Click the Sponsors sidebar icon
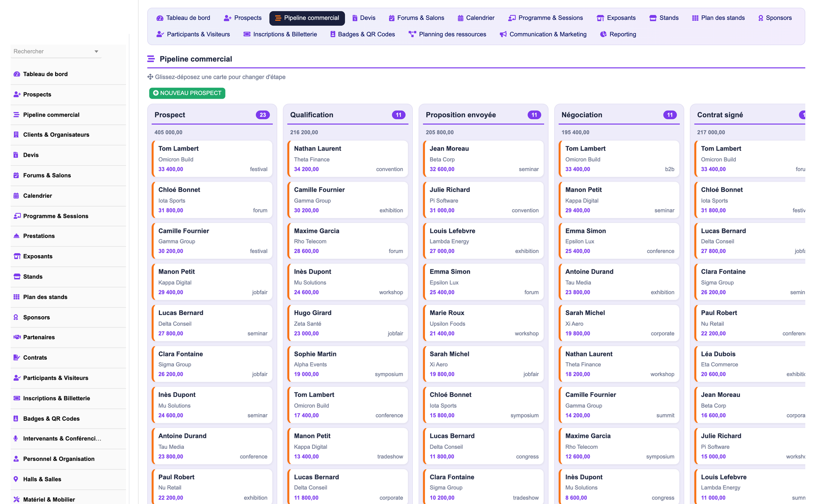This screenshot has height=504, width=814. tap(16, 317)
